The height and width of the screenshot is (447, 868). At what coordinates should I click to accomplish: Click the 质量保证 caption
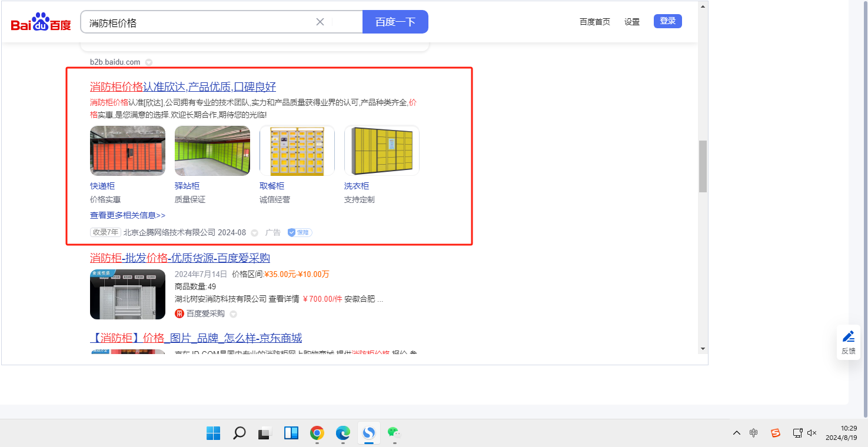[x=190, y=199]
